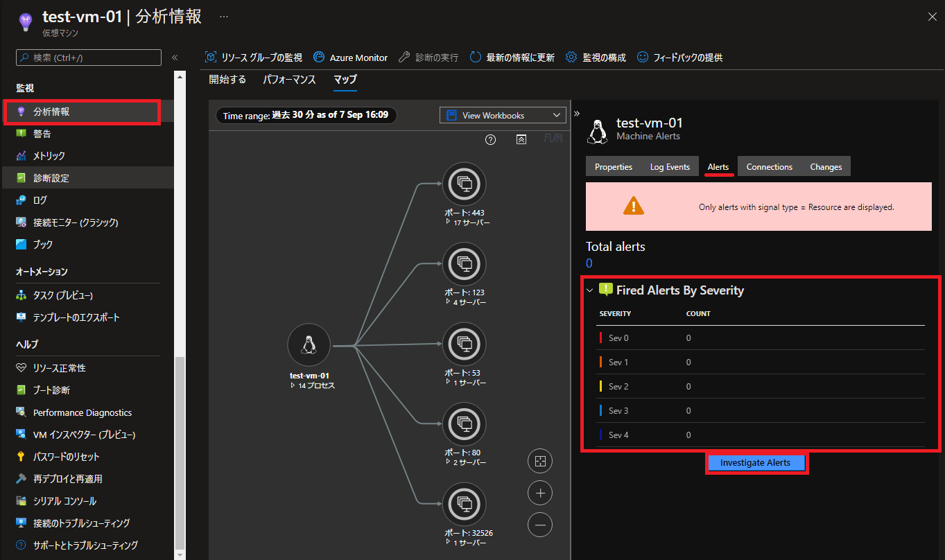This screenshot has width=945, height=560.
Task: Select the port 123 server group node
Action: tap(465, 263)
